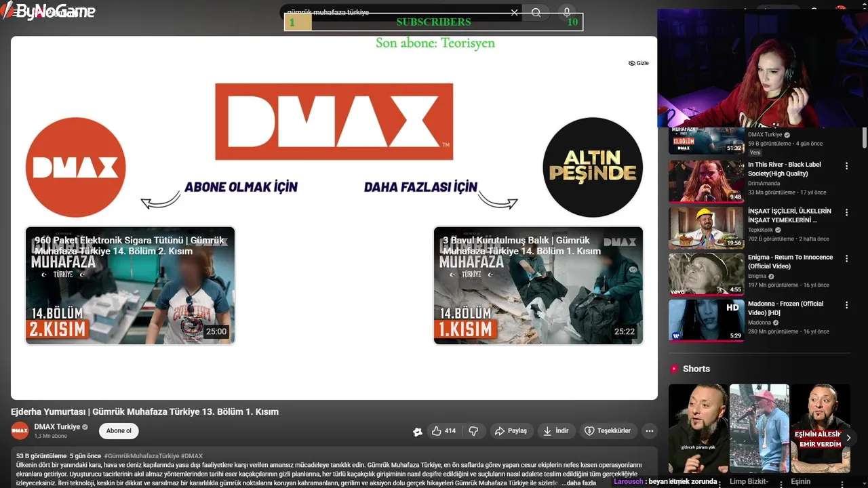The height and width of the screenshot is (488, 868).
Task: Click the sidebar vertical scrollbar handle
Action: click(865, 137)
